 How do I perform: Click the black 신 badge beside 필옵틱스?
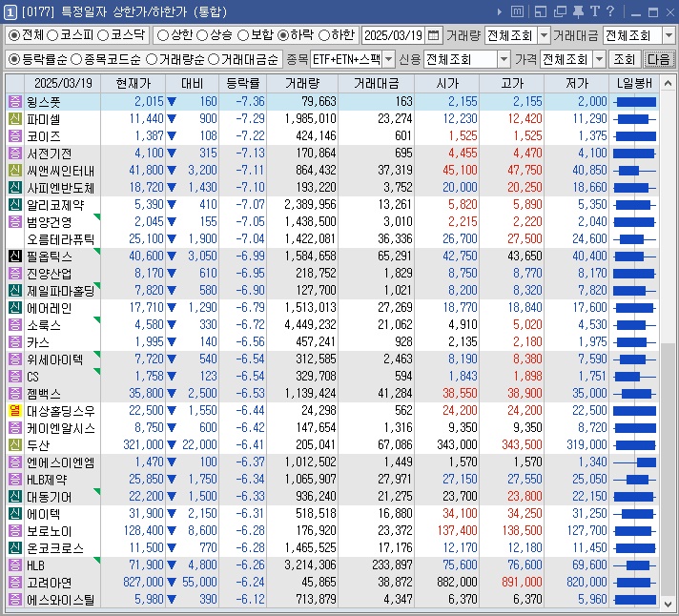click(14, 257)
